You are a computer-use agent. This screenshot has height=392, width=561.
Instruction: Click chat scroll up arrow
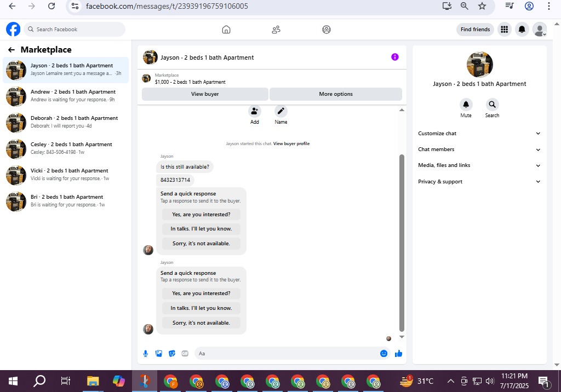[402, 110]
